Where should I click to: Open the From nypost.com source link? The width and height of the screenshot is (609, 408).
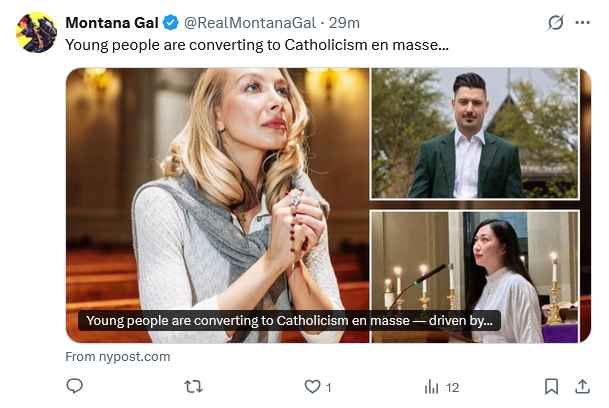(x=118, y=356)
